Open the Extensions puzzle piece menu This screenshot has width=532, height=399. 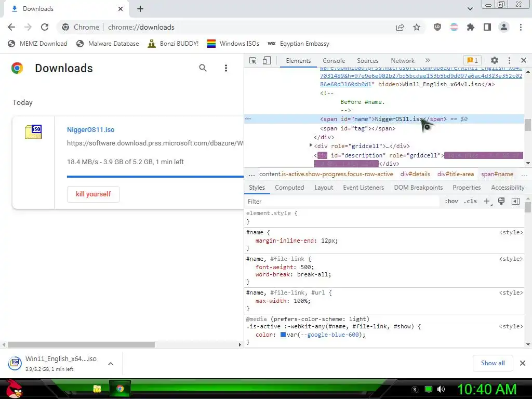[x=471, y=27]
